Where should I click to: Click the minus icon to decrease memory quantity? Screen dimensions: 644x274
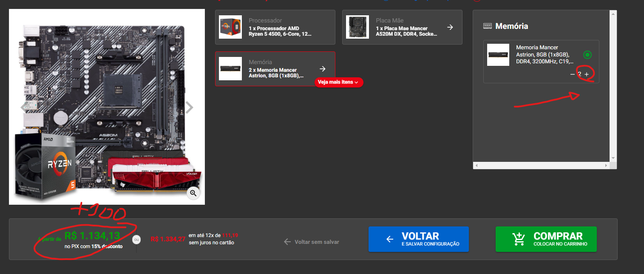[x=573, y=74]
